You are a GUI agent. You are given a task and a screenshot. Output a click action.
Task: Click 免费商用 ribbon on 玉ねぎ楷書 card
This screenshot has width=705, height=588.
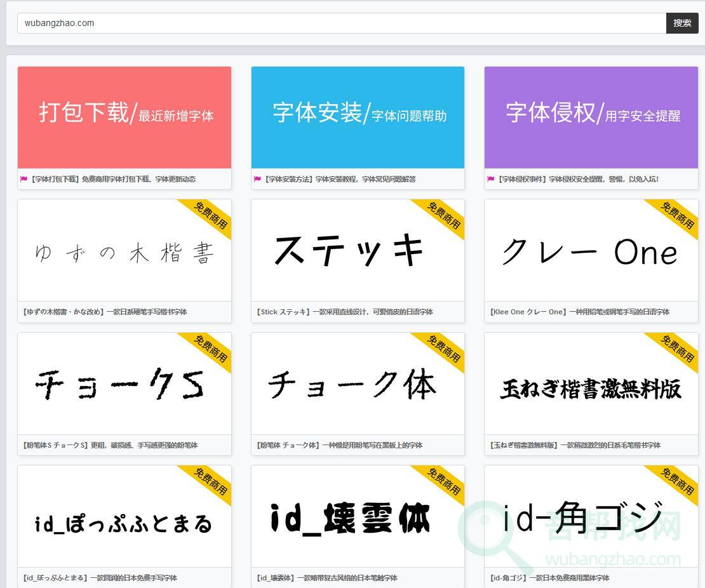point(678,349)
